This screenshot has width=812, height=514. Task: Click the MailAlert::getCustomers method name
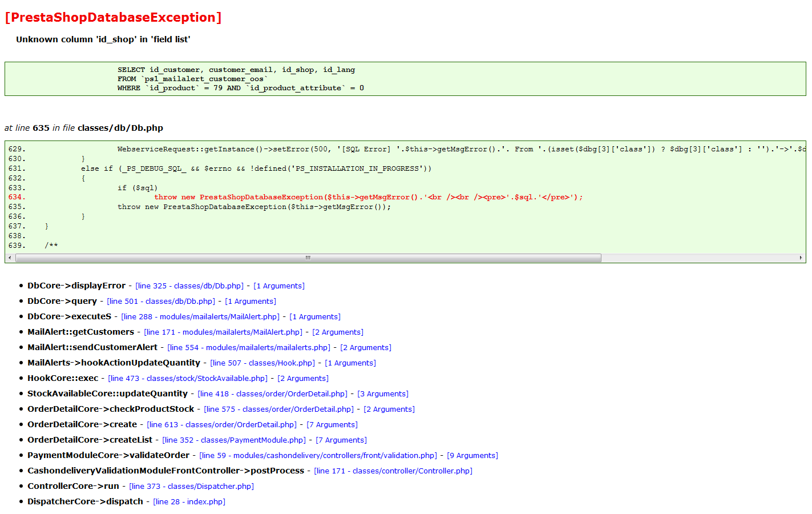[x=81, y=332]
